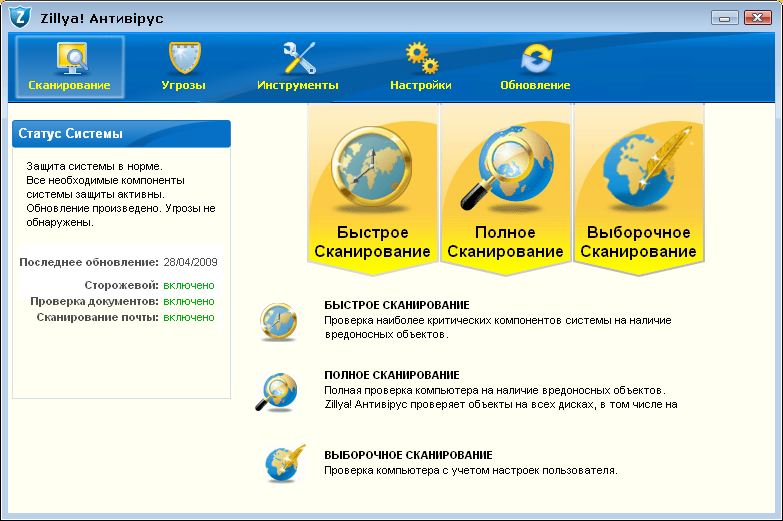Click the small quick scan clock icon
This screenshot has width=783, height=521.
click(279, 322)
